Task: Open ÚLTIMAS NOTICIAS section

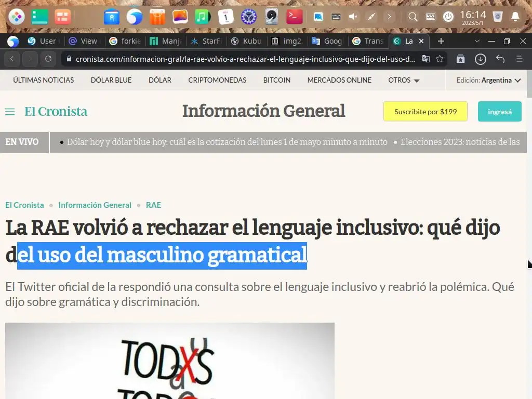Action: pyautogui.click(x=44, y=80)
